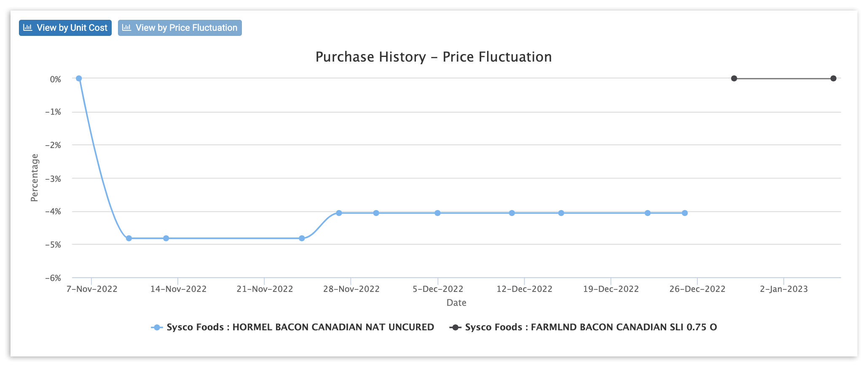Switch to View by Price Fluctuation
868x367 pixels.
click(180, 28)
